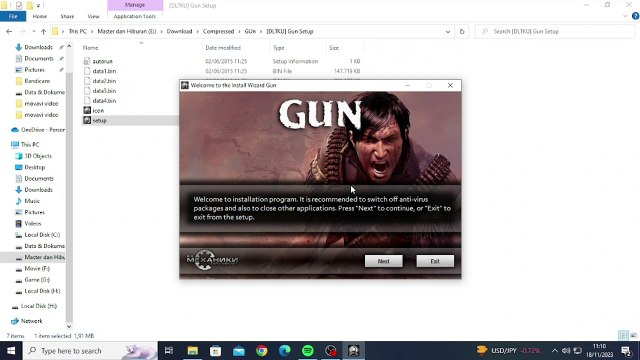Go back with the Explorer back arrow
640x360 pixels.
[9, 31]
